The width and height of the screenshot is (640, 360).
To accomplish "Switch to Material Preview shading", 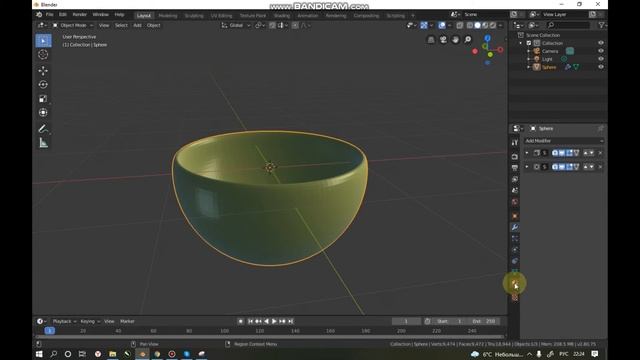I will (485, 25).
